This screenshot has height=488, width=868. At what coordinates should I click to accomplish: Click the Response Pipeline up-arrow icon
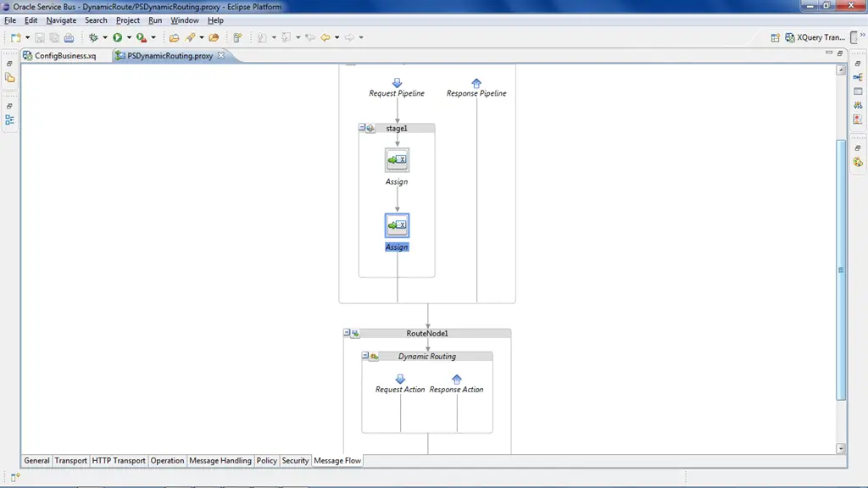click(x=476, y=83)
